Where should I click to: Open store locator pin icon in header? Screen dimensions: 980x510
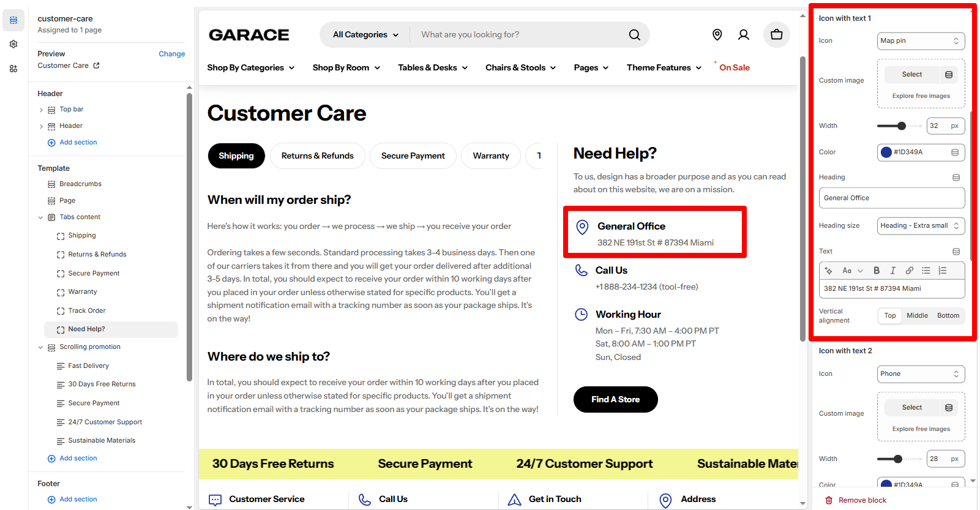[x=717, y=35]
